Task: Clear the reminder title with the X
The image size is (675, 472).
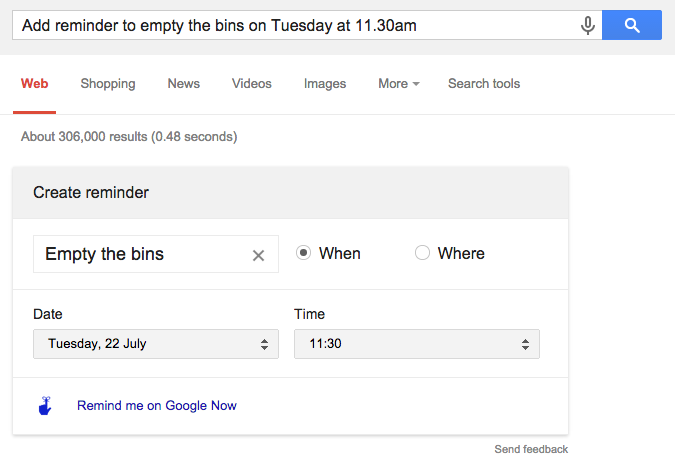Action: click(x=258, y=255)
